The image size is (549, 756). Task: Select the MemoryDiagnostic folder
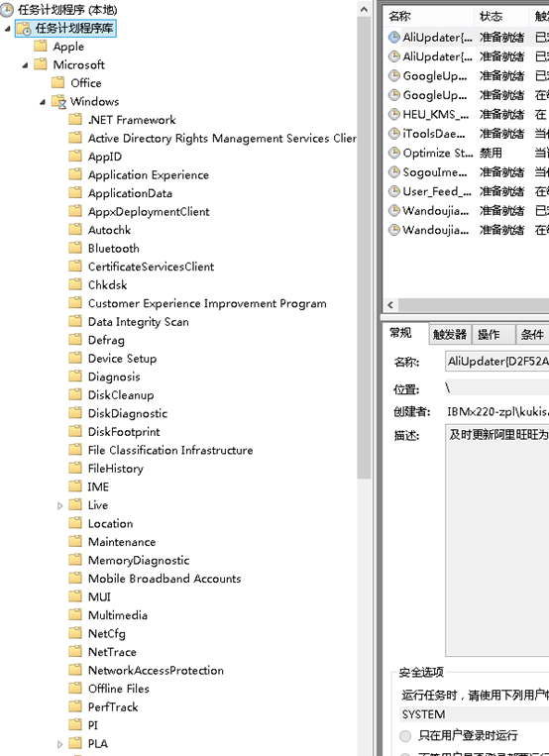139,560
